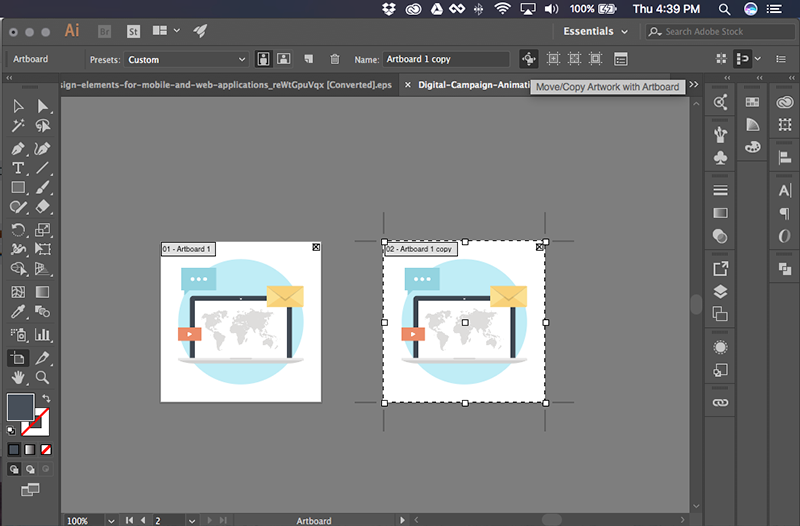Activate the Hand tool
The height and width of the screenshot is (526, 800).
(x=18, y=377)
